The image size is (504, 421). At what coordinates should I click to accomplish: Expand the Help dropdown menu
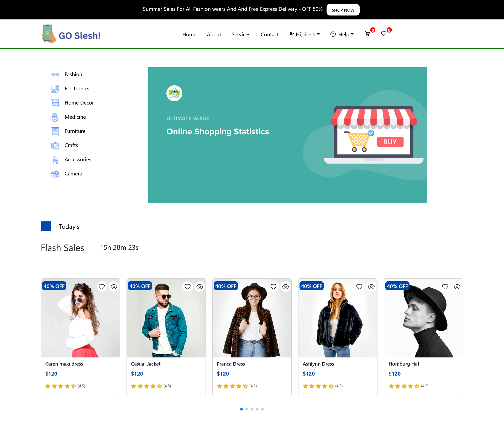pos(342,34)
